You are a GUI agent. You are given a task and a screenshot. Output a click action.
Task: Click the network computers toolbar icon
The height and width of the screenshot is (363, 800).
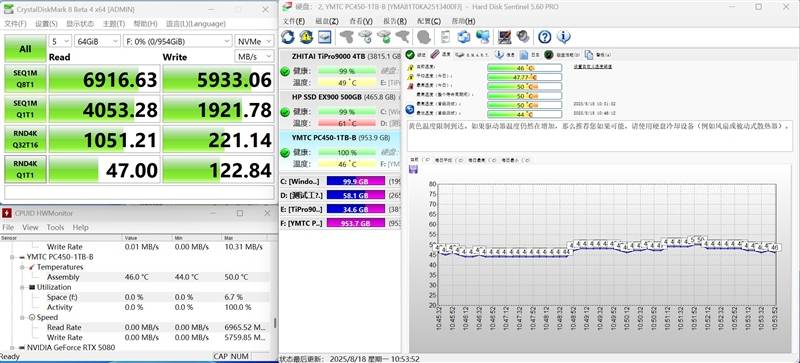pos(483,37)
